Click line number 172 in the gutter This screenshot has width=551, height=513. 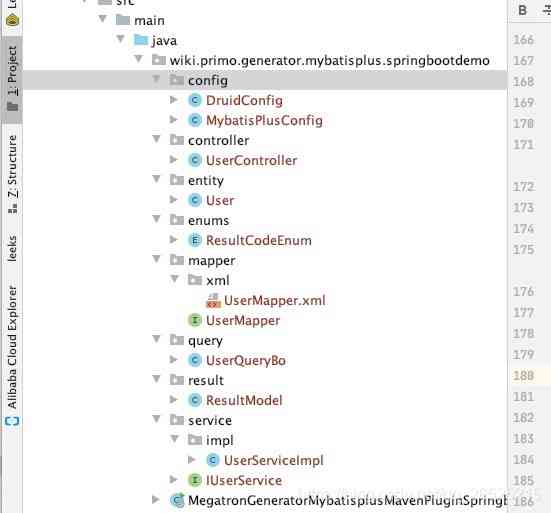click(x=524, y=187)
